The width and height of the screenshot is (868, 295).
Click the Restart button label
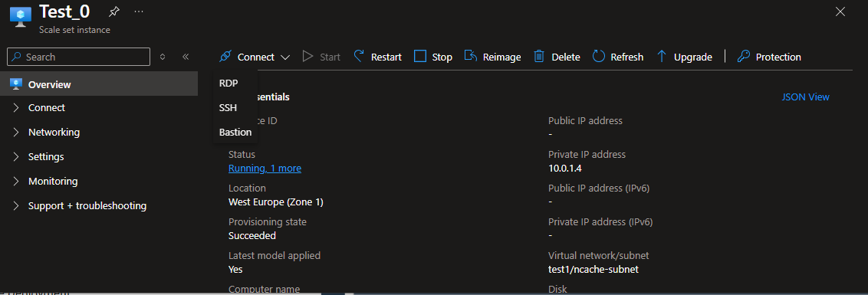pyautogui.click(x=386, y=57)
